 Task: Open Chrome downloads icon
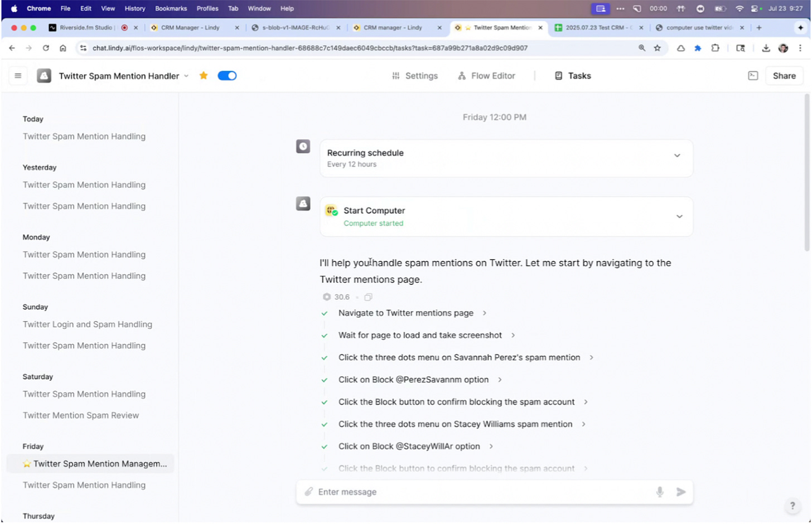(766, 48)
